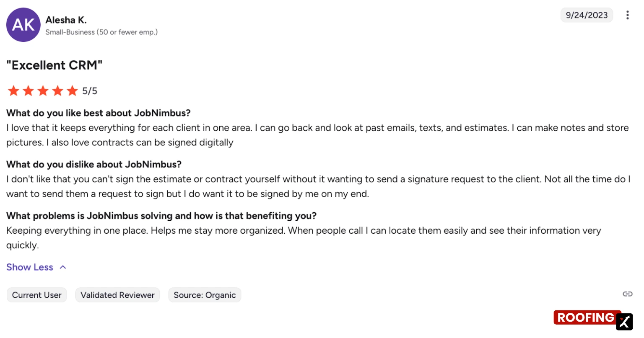Collapse the review with Show Less

pyautogui.click(x=29, y=267)
